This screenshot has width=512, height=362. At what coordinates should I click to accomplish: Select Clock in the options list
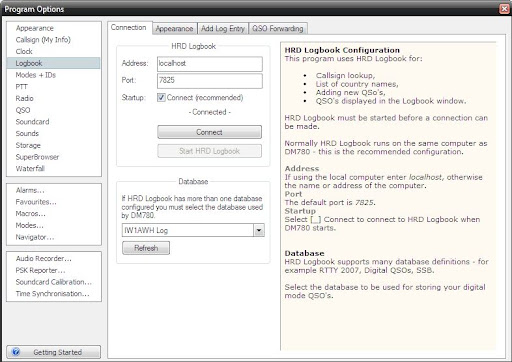tap(24, 51)
